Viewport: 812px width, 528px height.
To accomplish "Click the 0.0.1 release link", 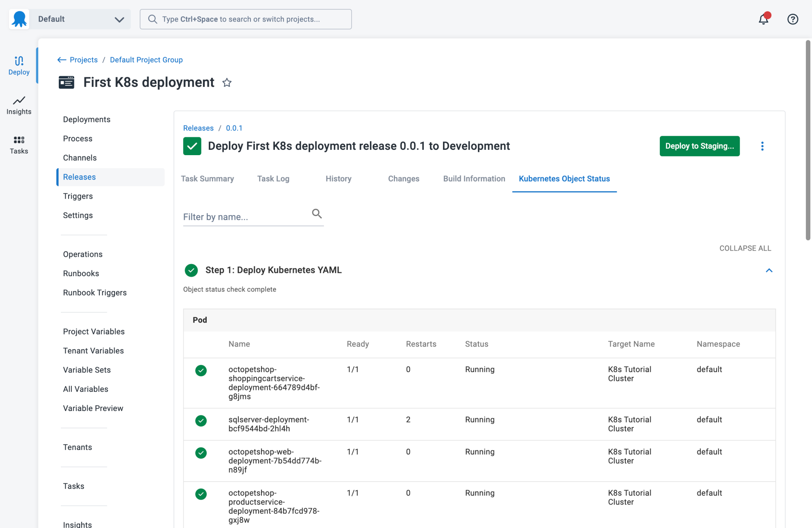I will pyautogui.click(x=234, y=128).
